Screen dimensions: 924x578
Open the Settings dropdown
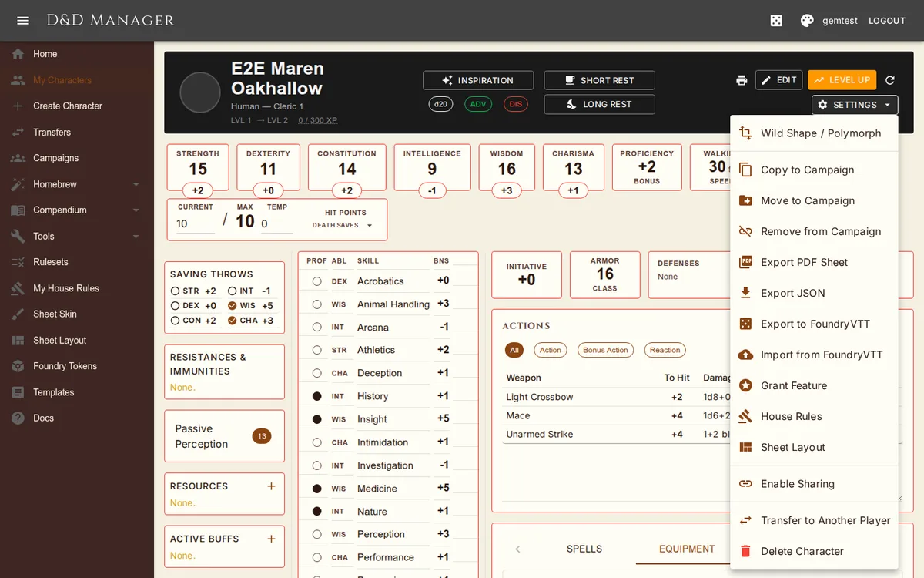tap(855, 105)
